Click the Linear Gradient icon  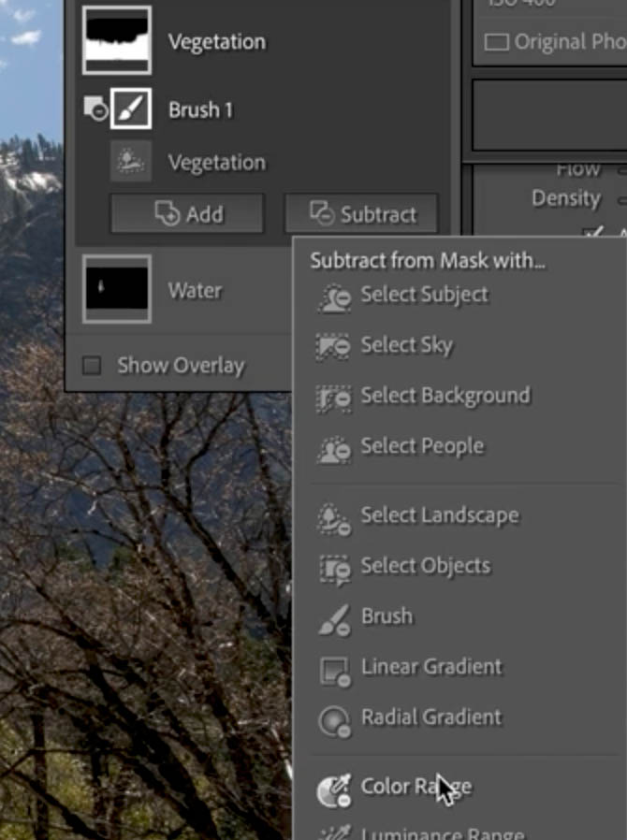coord(335,671)
